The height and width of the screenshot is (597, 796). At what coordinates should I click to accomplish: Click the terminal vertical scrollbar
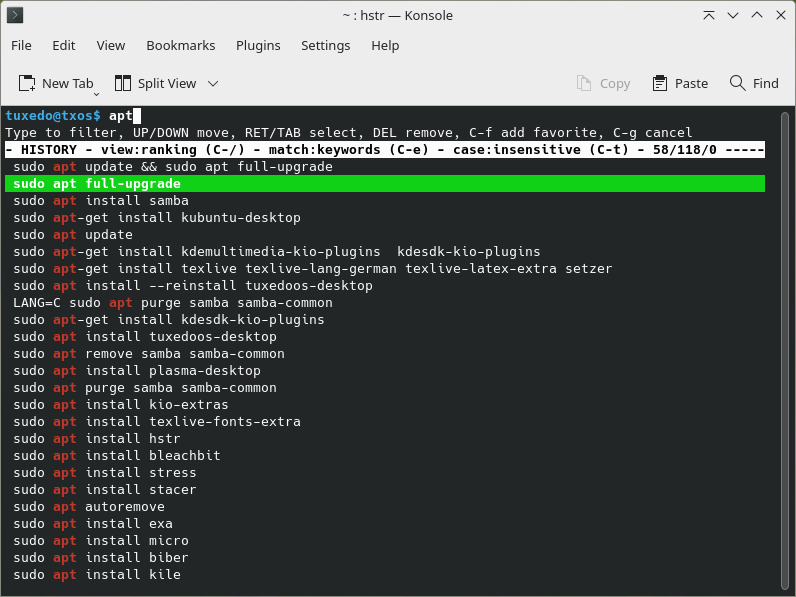(785, 350)
